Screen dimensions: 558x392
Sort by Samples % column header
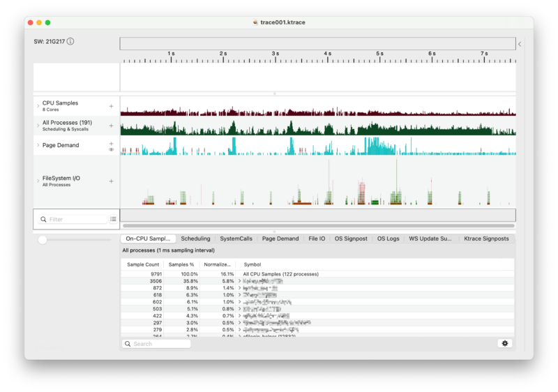point(181,264)
